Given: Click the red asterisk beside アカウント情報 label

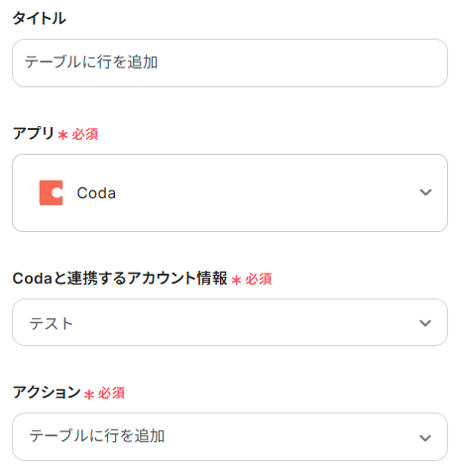Looking at the screenshot, I should (x=236, y=280).
